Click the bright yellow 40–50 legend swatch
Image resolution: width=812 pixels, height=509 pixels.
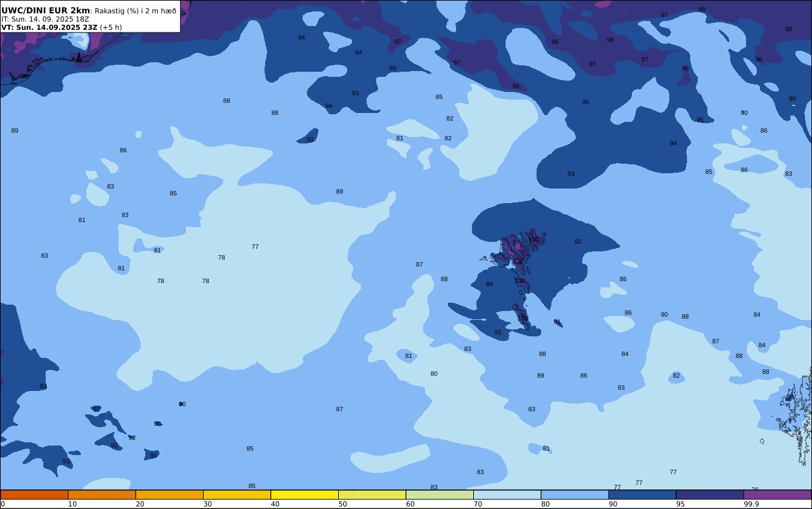(x=304, y=494)
